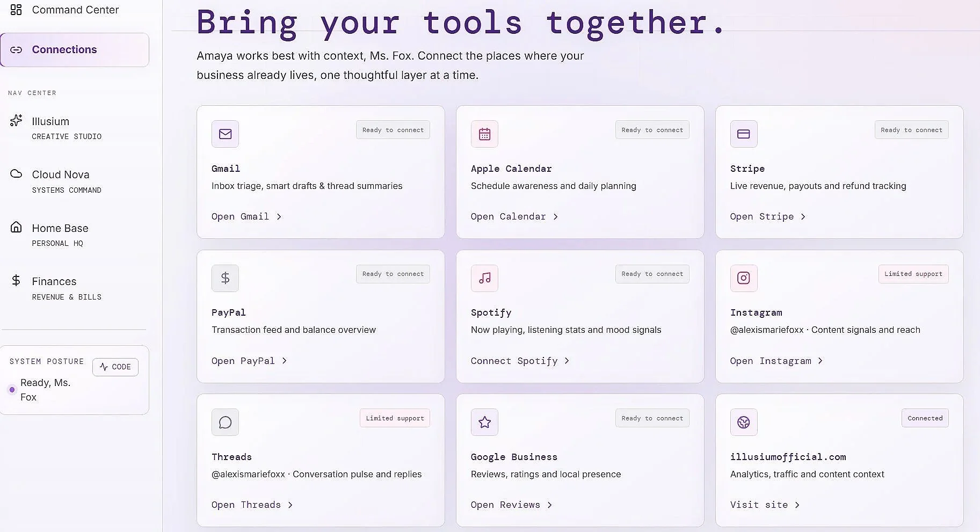Screen dimensions: 980x532
Task: Click the Illusium sparkle icon
Action: coord(16,120)
